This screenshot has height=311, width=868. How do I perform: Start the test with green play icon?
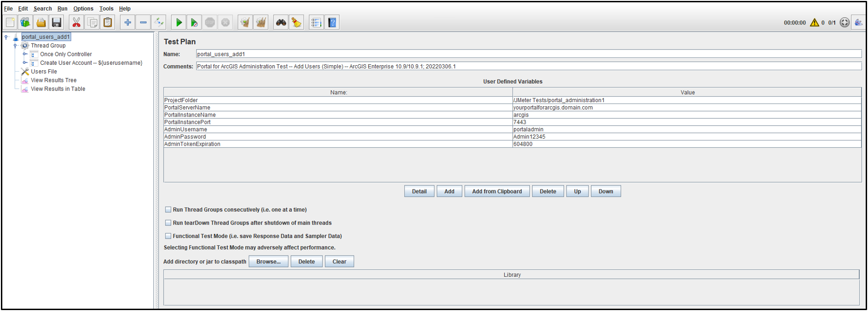(x=179, y=22)
